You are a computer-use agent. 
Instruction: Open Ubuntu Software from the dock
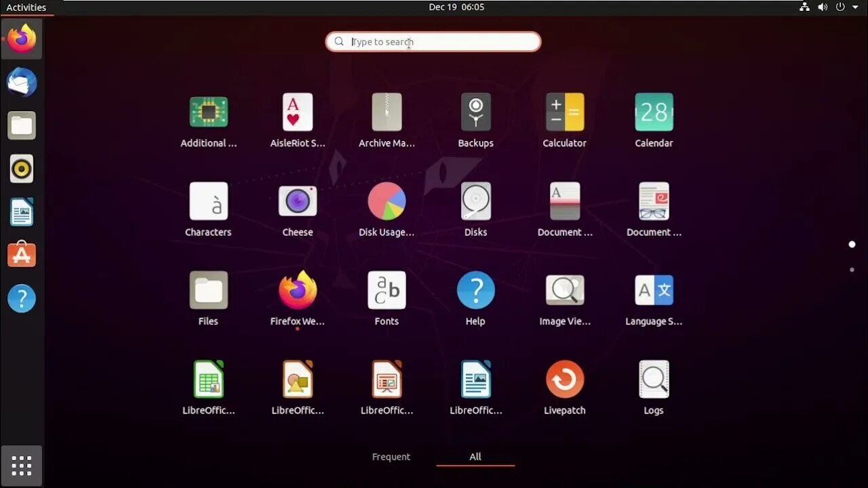point(22,255)
